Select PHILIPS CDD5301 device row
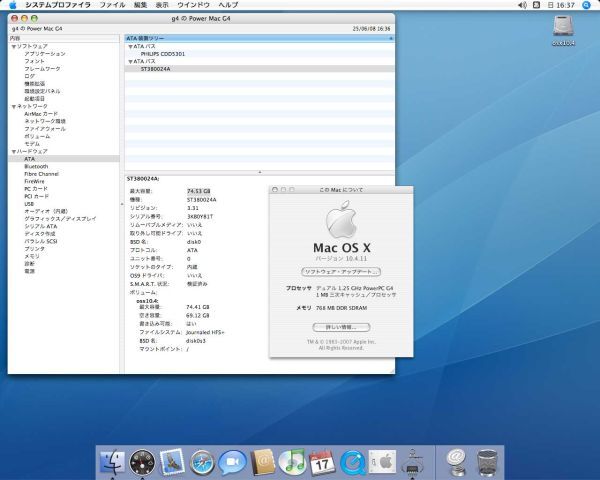 click(x=259, y=54)
